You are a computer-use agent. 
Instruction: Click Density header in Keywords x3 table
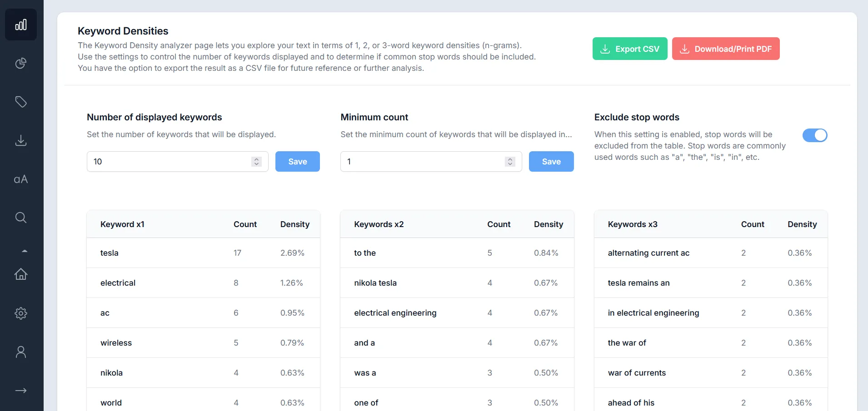[x=802, y=224]
